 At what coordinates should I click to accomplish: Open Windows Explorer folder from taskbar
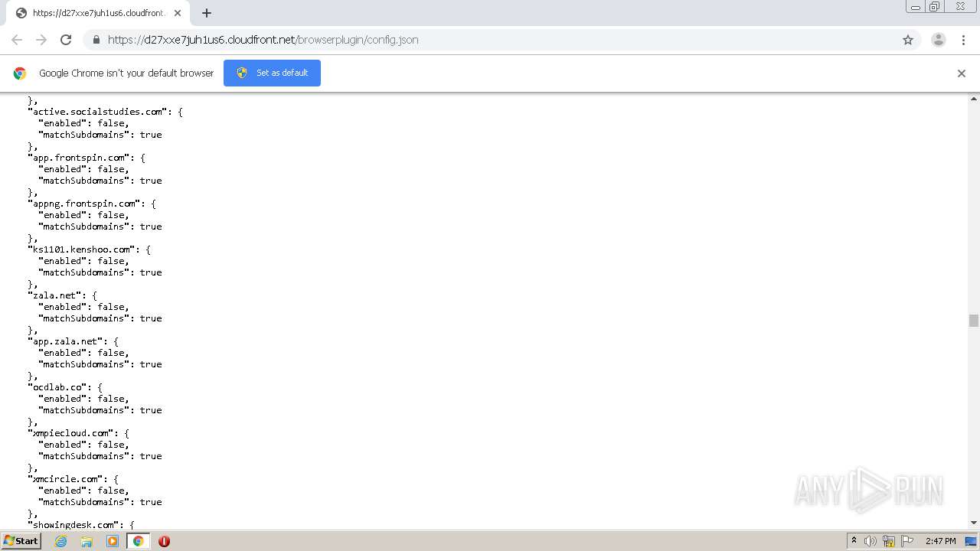(87, 541)
